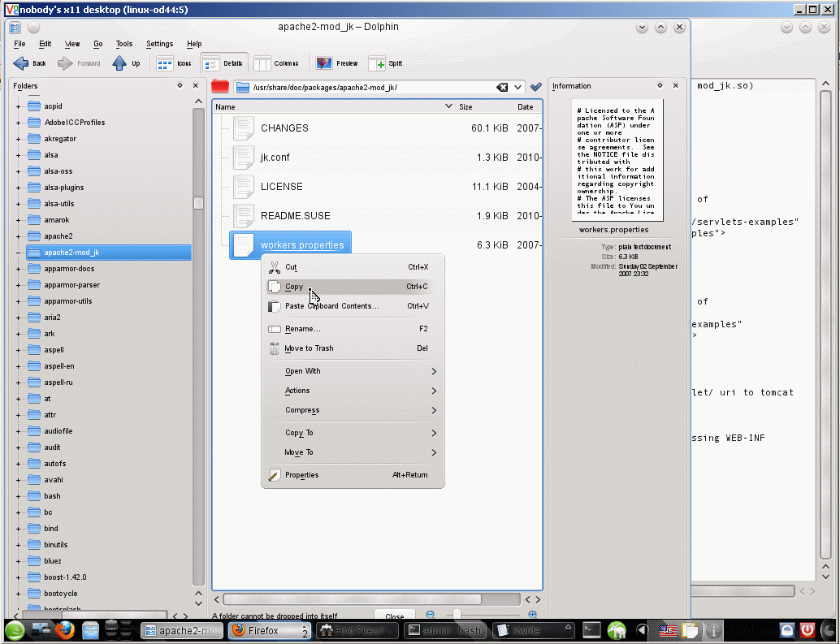Switch to Columns view mode
The height and width of the screenshot is (644, 840).
pos(276,63)
